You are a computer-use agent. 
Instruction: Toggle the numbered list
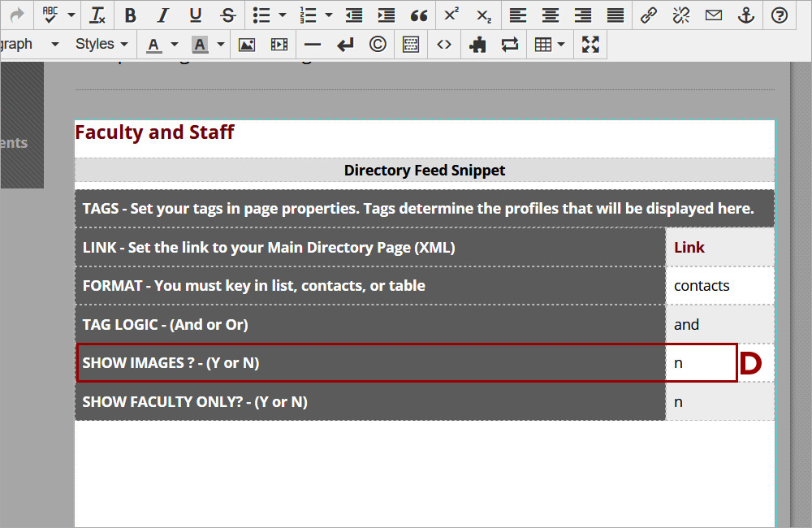[308, 15]
